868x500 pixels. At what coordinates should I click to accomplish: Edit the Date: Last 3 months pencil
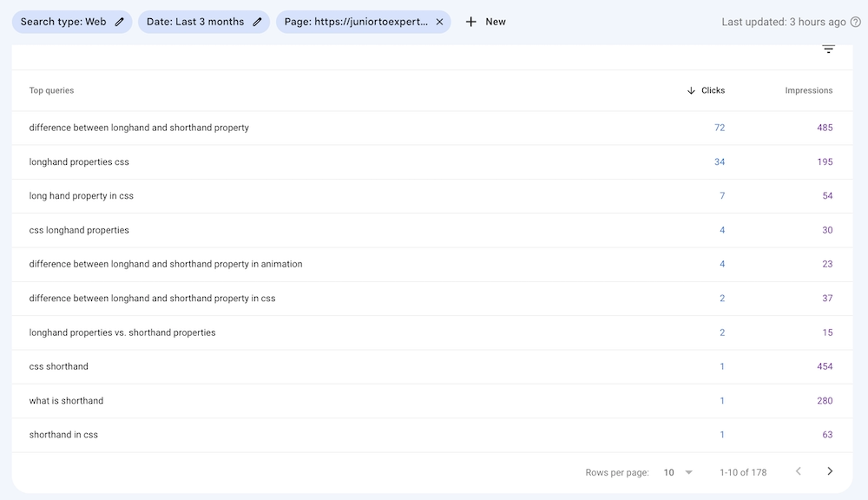pyautogui.click(x=257, y=23)
